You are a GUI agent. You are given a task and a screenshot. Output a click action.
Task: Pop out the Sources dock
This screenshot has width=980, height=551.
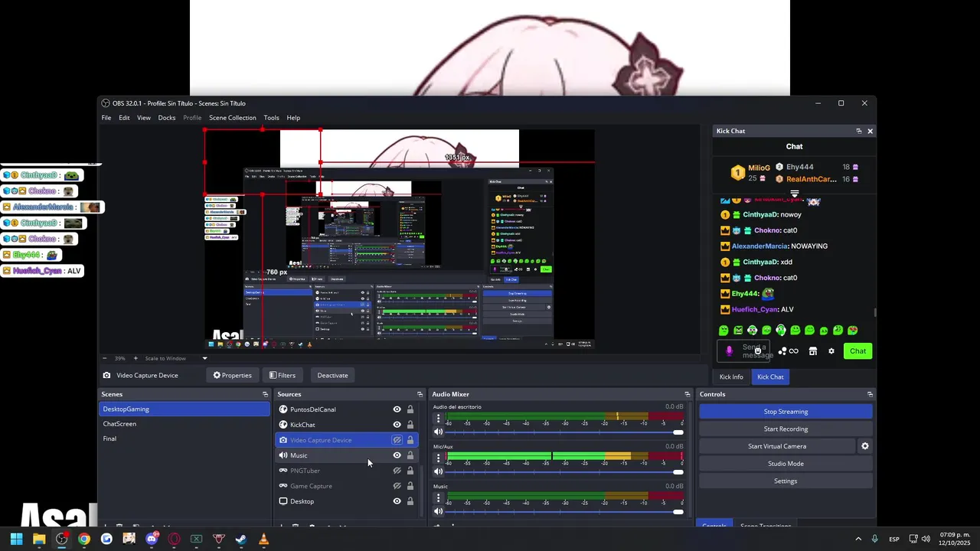[420, 394]
